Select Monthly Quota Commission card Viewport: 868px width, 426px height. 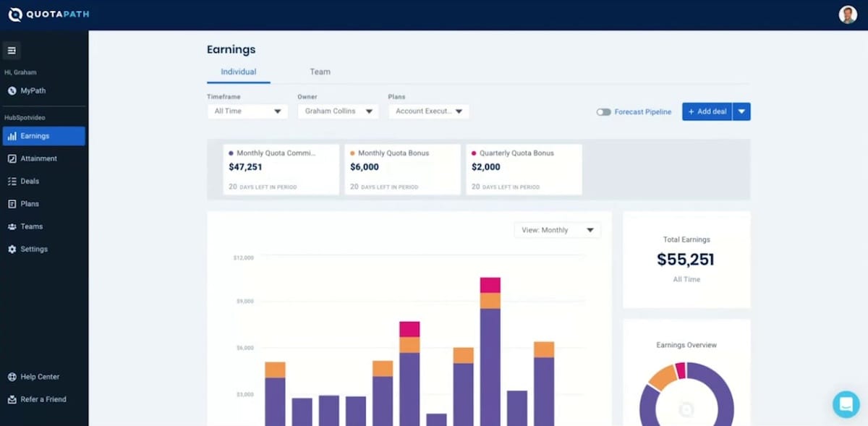(281, 169)
